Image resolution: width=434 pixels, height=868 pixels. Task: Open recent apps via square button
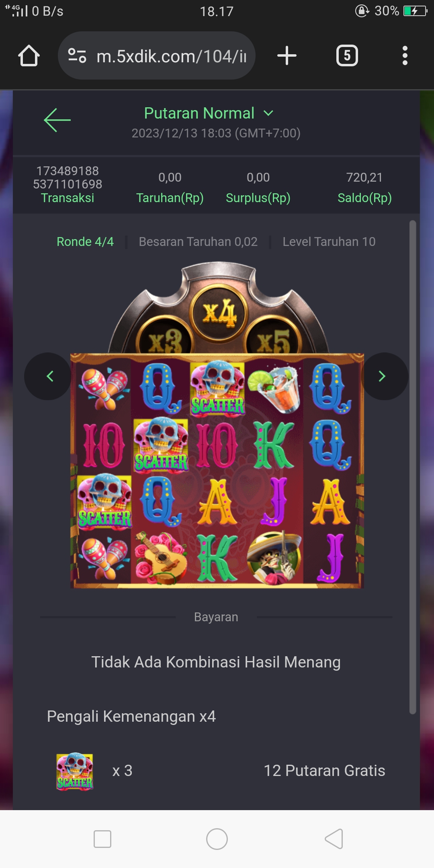tap(102, 839)
